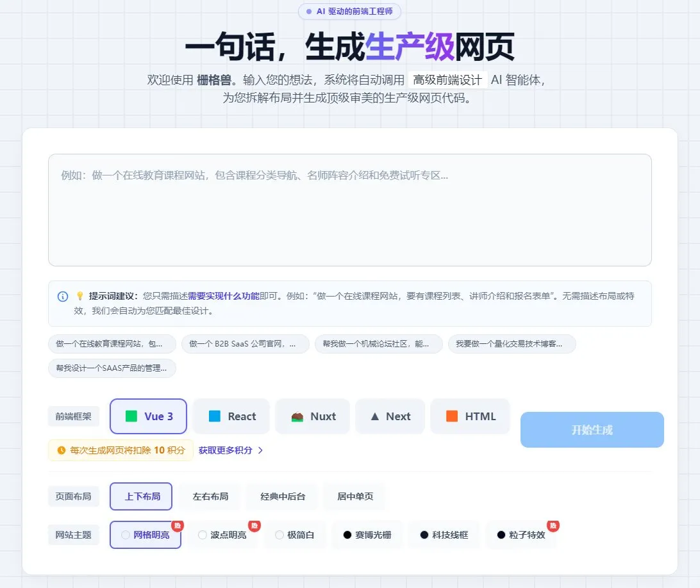The height and width of the screenshot is (588, 700).
Task: Click the orange HTML logo icon
Action: tap(452, 416)
